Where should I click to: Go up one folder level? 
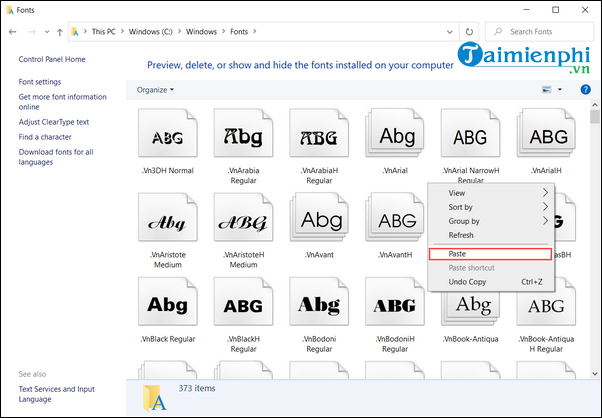pyautogui.click(x=60, y=32)
